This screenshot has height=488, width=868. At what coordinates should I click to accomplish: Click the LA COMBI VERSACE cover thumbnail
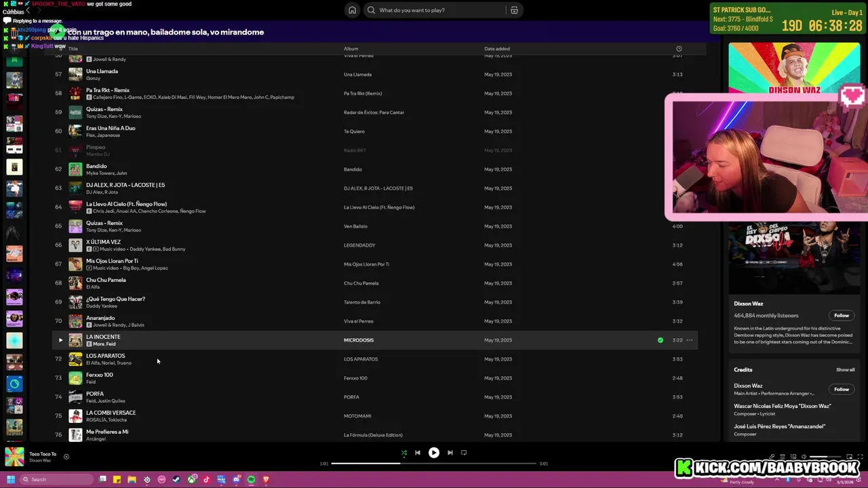tap(75, 416)
